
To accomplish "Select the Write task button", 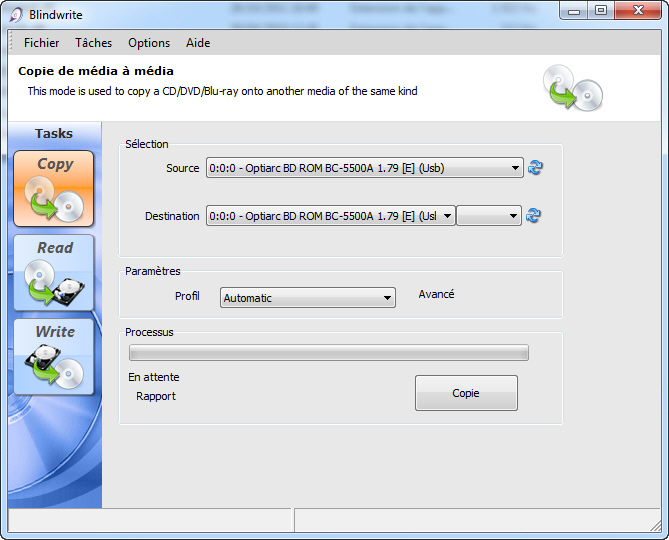I will (54, 357).
